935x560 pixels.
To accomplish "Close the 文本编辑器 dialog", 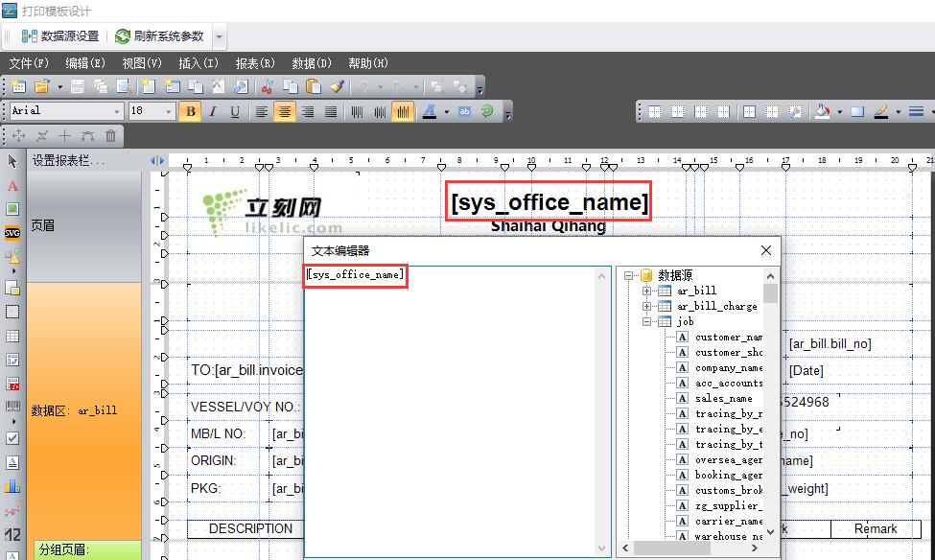I will [766, 250].
